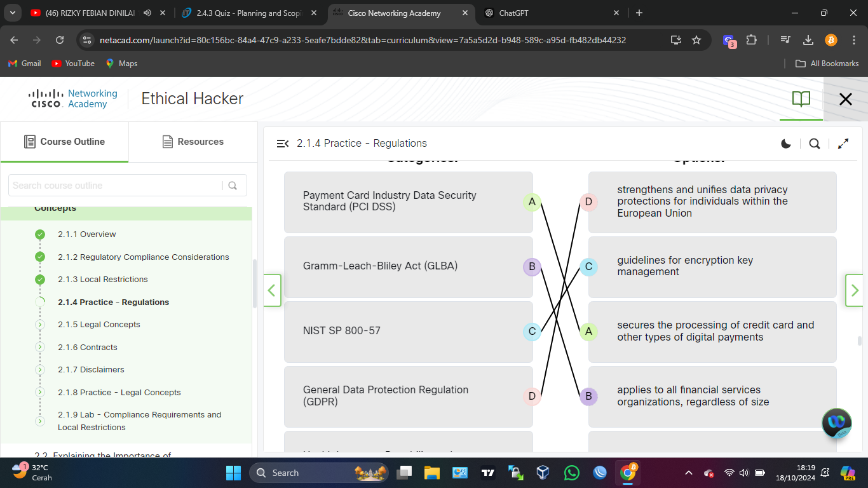This screenshot has width=868, height=488.
Task: Open a new browser tab
Action: [x=639, y=13]
